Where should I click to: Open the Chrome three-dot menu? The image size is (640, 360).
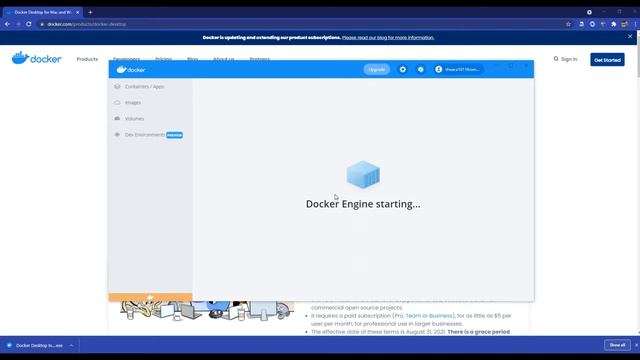click(x=636, y=24)
